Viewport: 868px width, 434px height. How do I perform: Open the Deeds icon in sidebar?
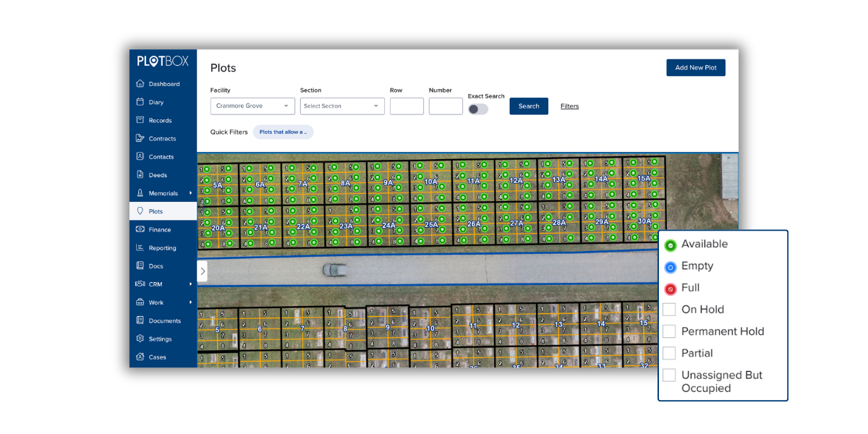pos(140,175)
